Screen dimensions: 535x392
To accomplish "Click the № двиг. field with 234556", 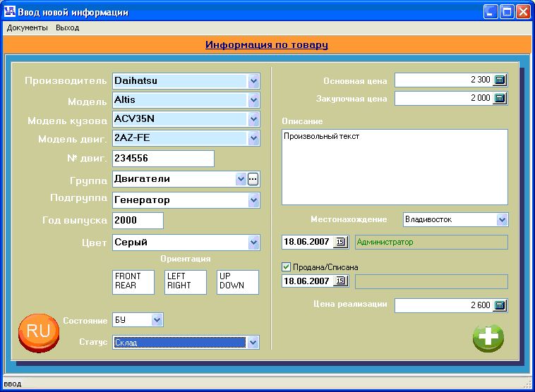I will tap(164, 159).
